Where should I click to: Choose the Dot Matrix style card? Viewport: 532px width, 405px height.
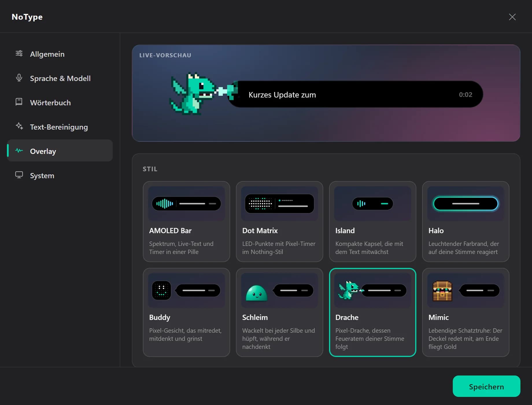[x=280, y=222]
